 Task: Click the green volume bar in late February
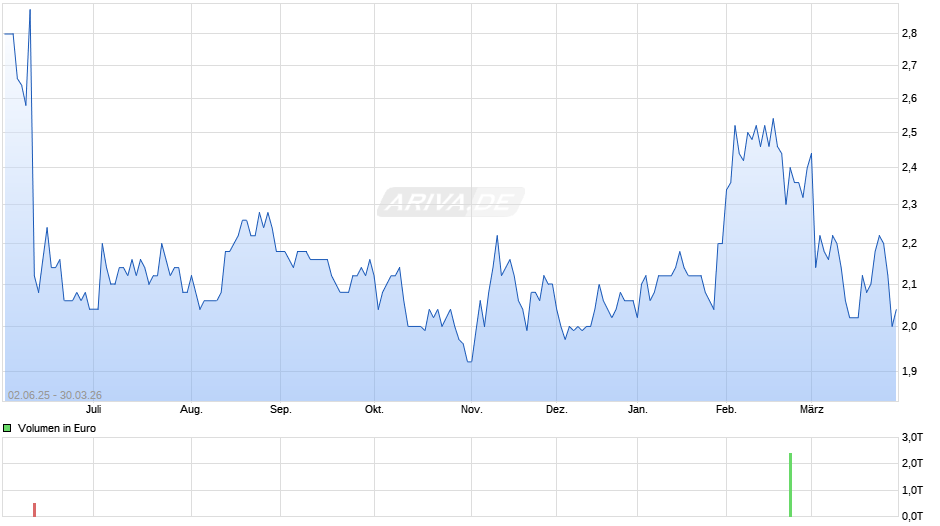point(791,485)
